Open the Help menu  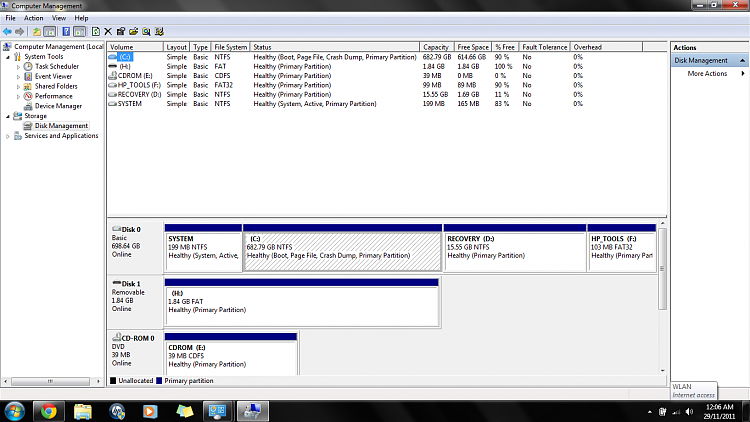click(x=81, y=18)
